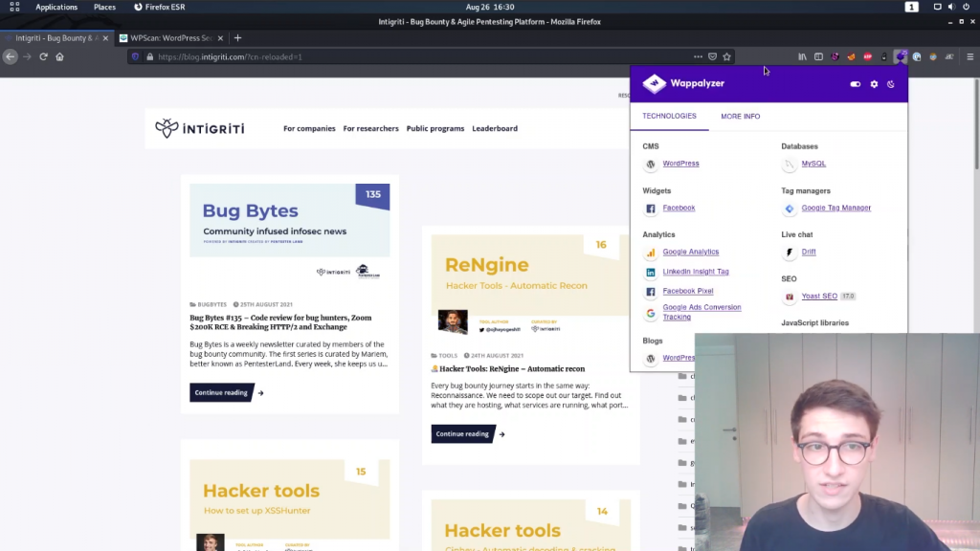Open the Facebook Pixel link
Screen dimensions: 980x551
(687, 291)
